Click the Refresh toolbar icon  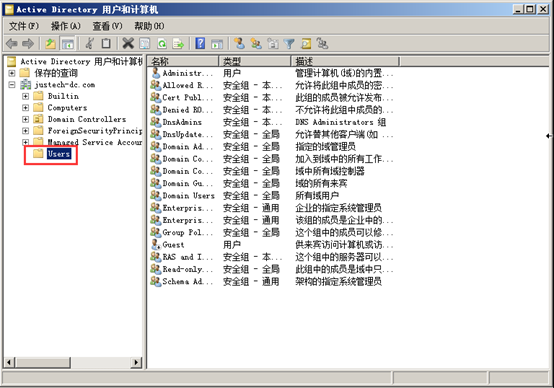tap(162, 44)
